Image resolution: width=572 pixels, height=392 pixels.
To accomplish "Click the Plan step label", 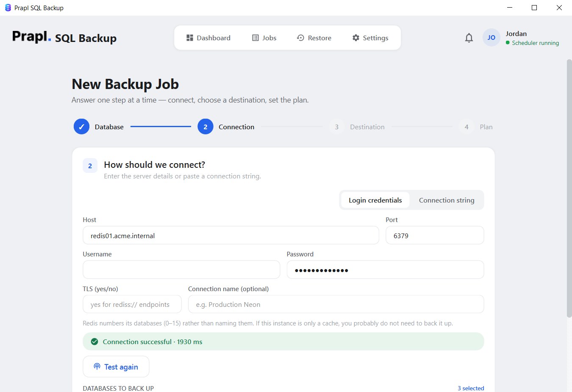I will tap(486, 127).
